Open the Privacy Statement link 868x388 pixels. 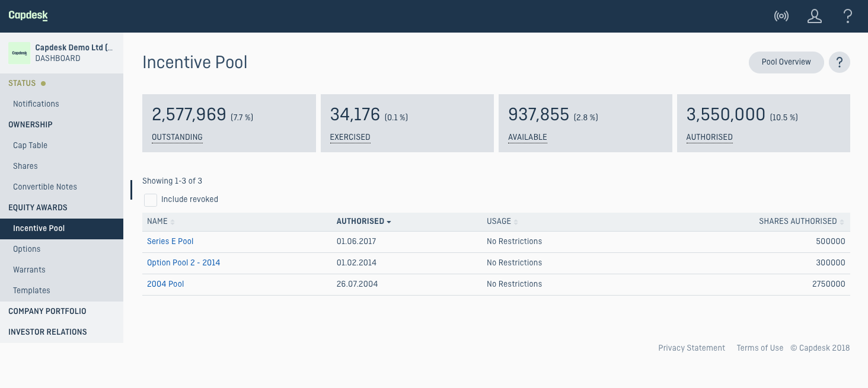(691, 348)
